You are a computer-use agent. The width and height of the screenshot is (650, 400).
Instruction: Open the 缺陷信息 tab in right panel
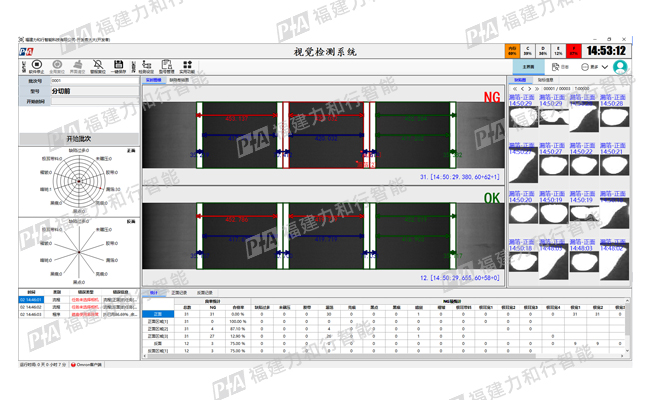click(x=545, y=80)
